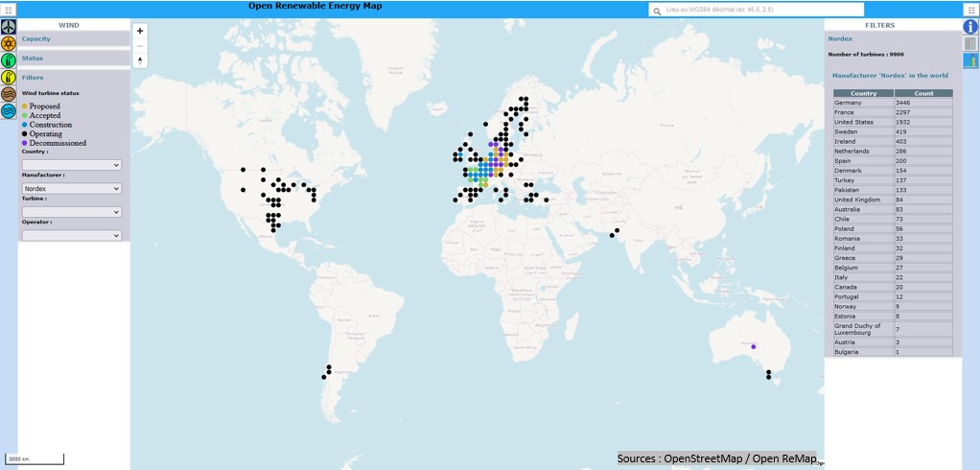
Task: Click the Manufacturer 'Nordex' in the world heading
Action: coord(890,76)
